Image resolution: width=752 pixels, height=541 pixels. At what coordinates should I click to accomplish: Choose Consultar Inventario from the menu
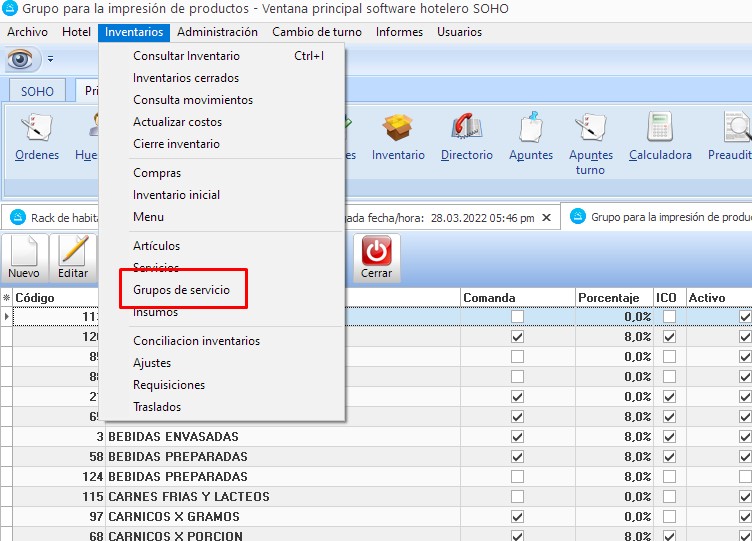click(186, 56)
